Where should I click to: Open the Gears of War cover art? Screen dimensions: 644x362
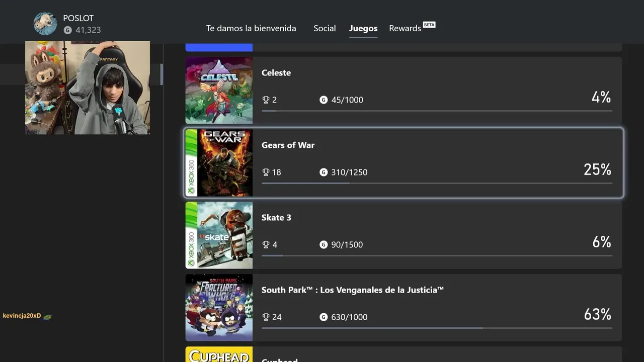tap(219, 163)
